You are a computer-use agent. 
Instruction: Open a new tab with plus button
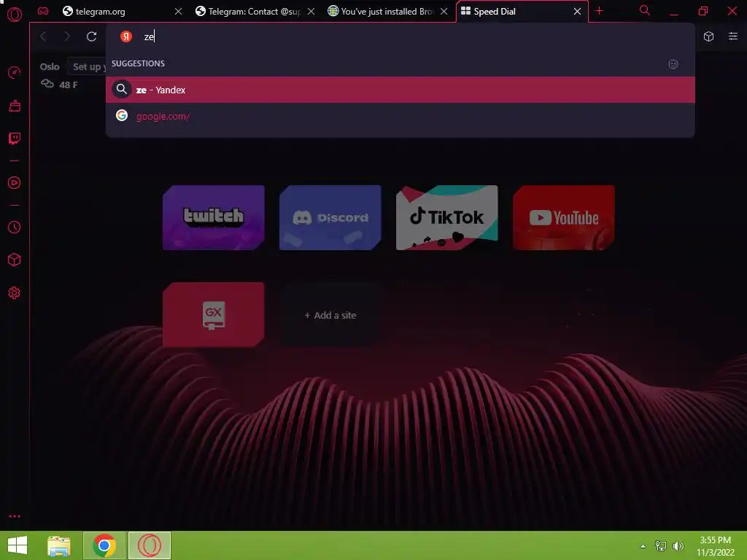point(600,11)
